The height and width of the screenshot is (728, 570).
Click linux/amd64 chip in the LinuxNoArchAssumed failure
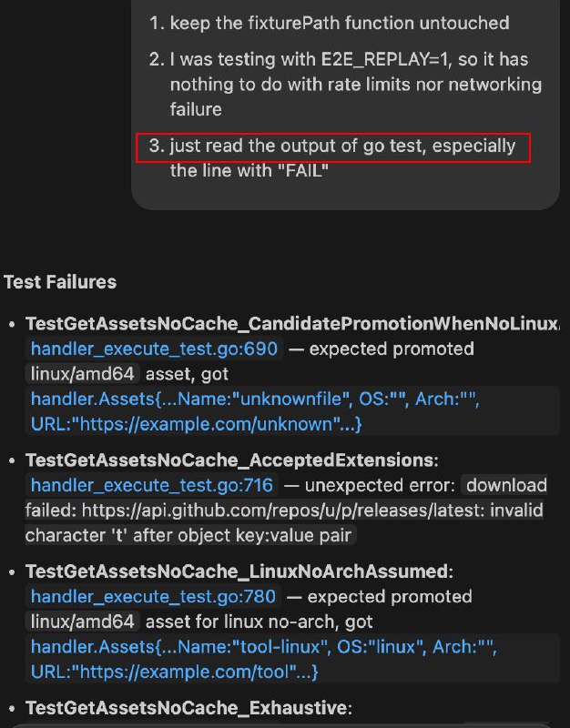pos(83,622)
